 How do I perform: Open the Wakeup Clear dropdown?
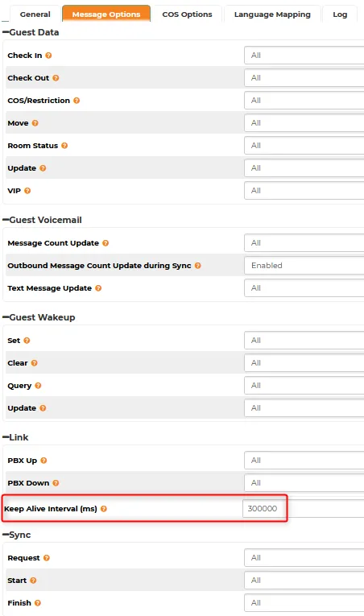[x=304, y=363]
